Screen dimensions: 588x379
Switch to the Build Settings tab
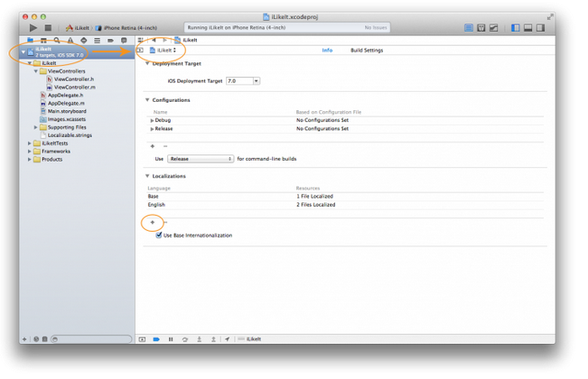[367, 51]
